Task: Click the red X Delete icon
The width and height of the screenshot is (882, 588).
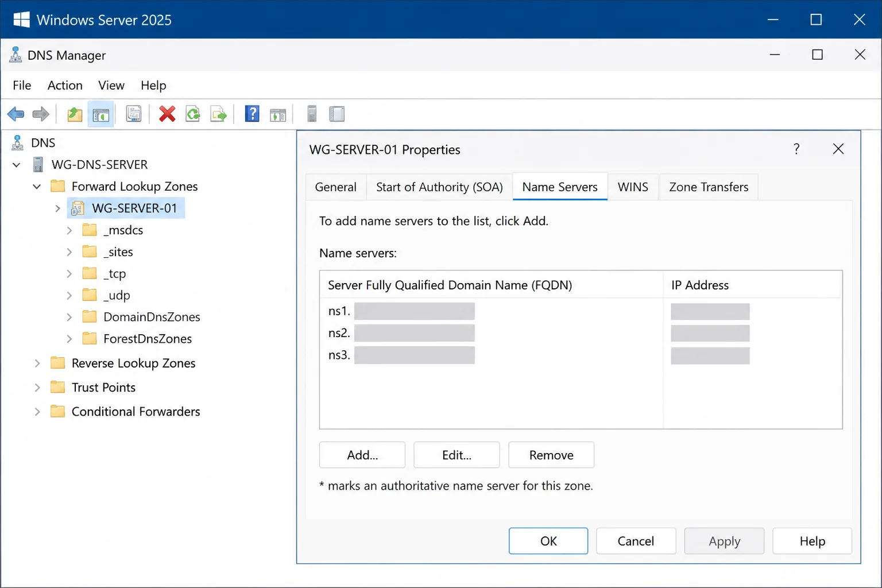Action: [x=167, y=114]
